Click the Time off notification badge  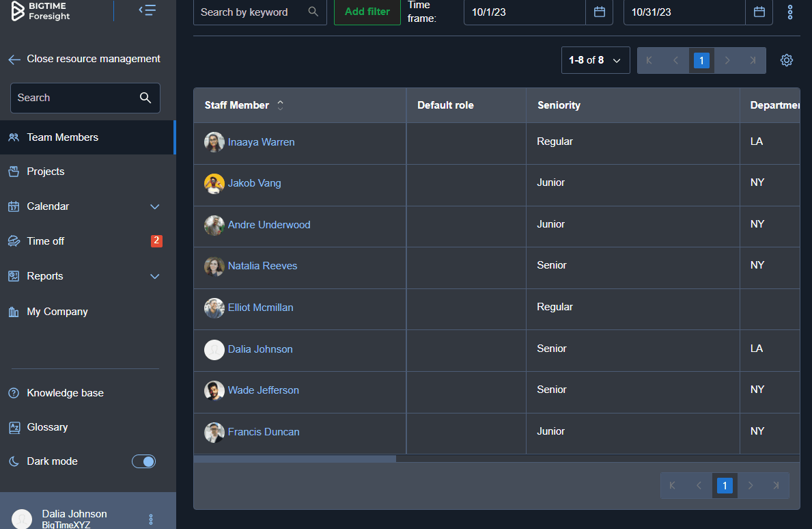156,241
